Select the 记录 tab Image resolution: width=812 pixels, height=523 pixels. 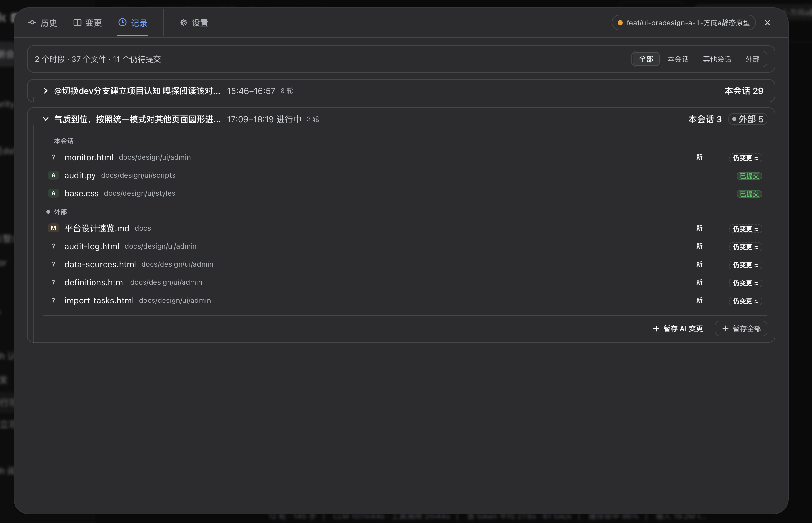(x=133, y=23)
